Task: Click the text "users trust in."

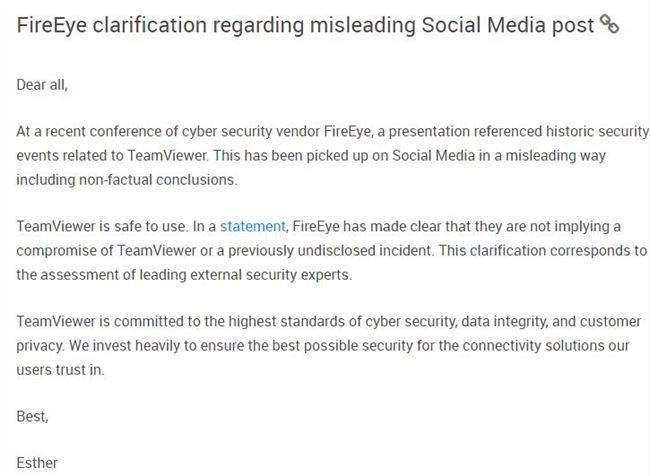Action: point(61,369)
